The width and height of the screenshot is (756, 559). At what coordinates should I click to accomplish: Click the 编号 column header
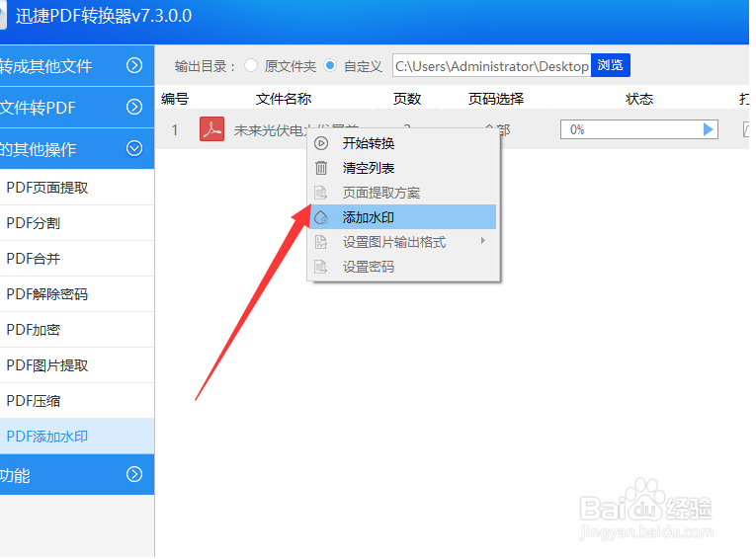click(175, 99)
